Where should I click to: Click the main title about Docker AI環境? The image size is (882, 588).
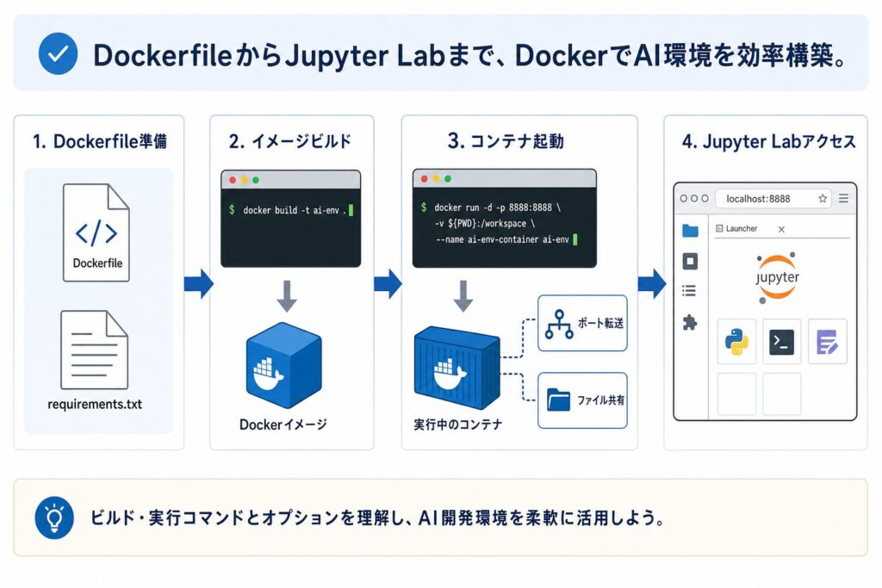click(x=470, y=55)
